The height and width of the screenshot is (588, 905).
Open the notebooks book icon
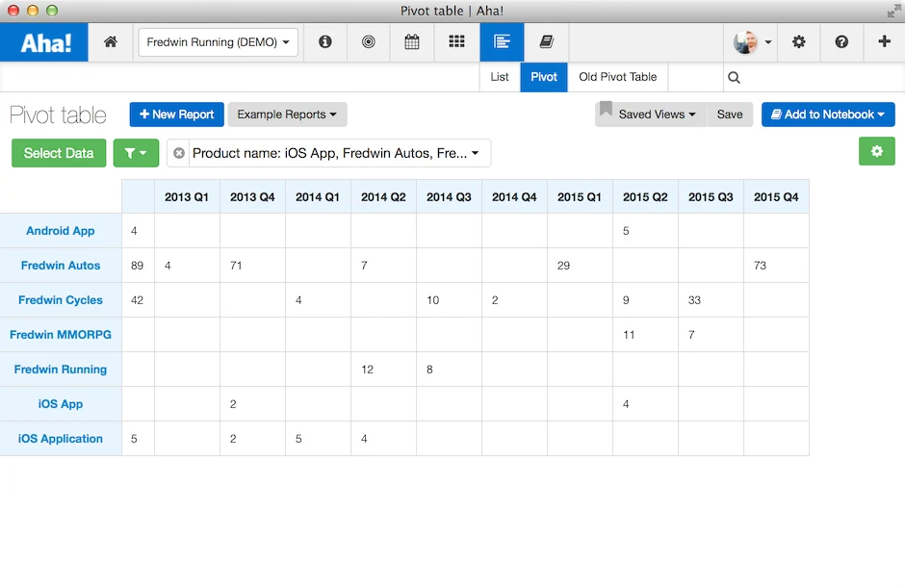click(x=546, y=41)
